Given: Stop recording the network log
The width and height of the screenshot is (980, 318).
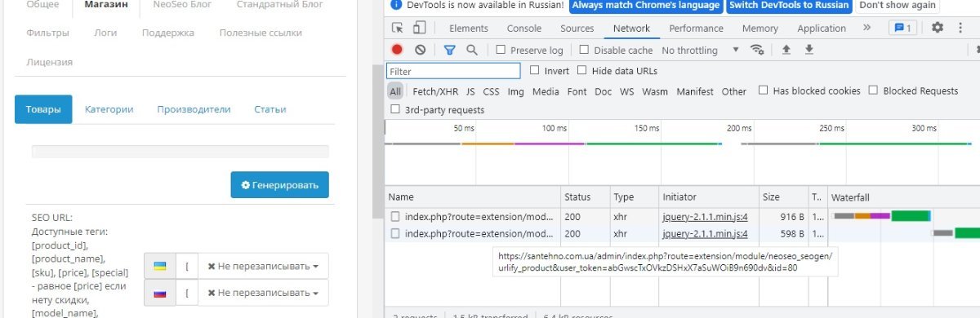Looking at the screenshot, I should [397, 50].
